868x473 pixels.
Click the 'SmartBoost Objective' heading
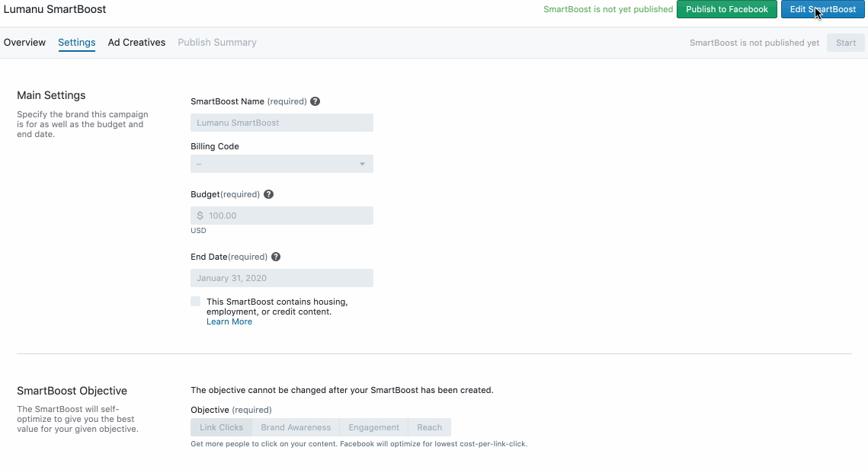coord(72,391)
